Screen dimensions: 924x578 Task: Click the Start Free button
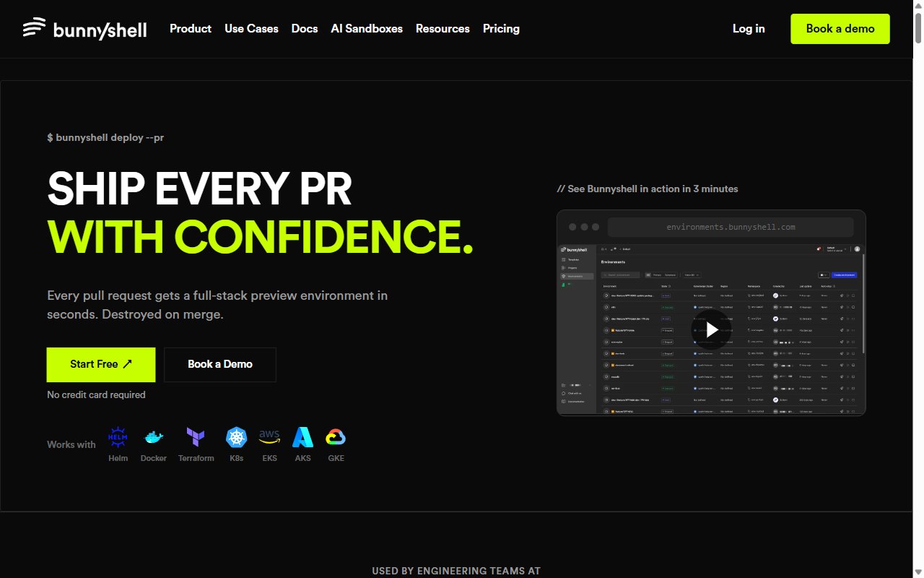click(x=101, y=364)
